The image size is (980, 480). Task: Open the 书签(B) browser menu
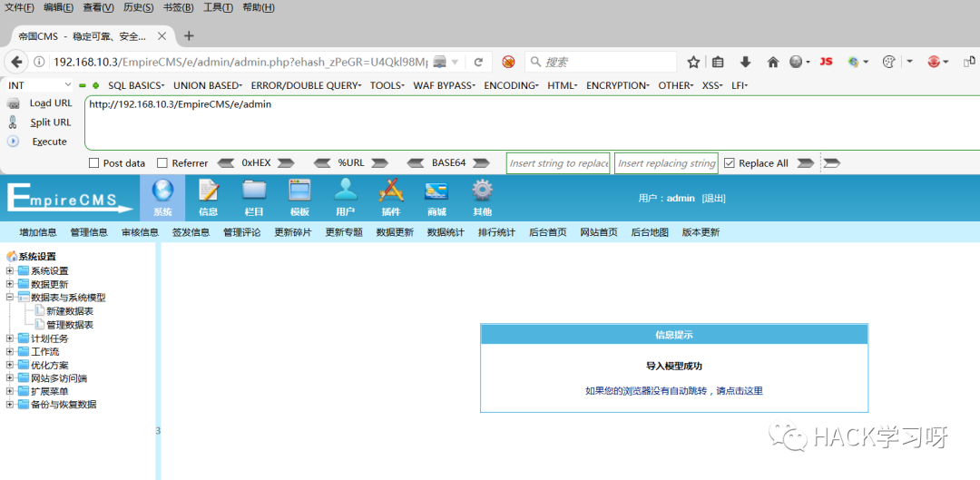(176, 7)
